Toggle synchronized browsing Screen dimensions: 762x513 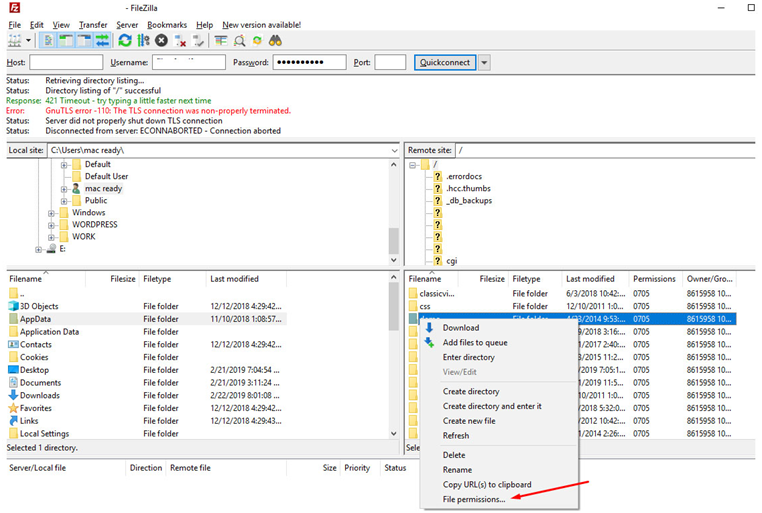257,41
